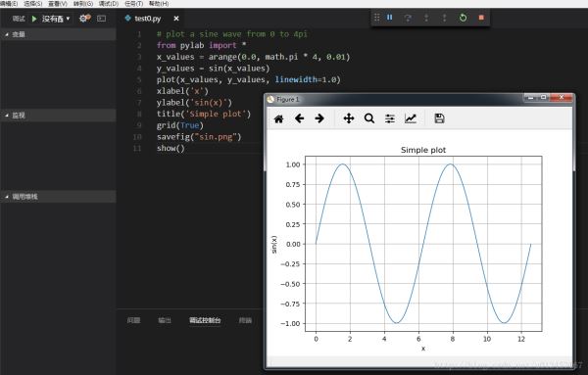
Task: Select the test0.py editor tab
Action: point(147,19)
